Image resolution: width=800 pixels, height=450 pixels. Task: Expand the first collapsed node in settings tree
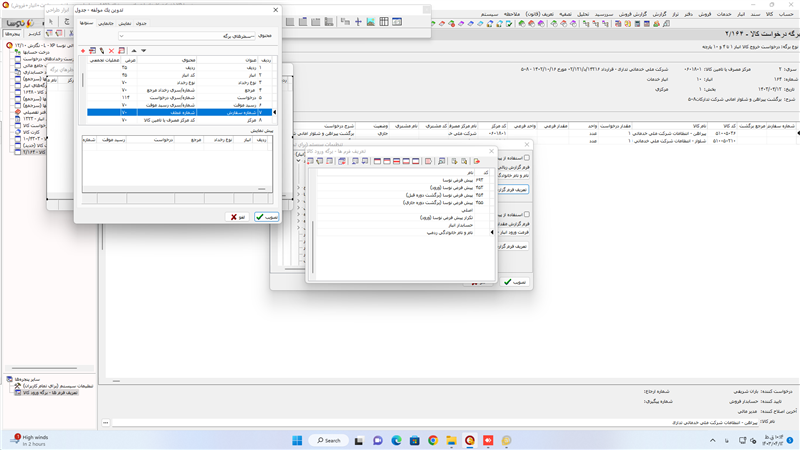[x=299, y=186]
